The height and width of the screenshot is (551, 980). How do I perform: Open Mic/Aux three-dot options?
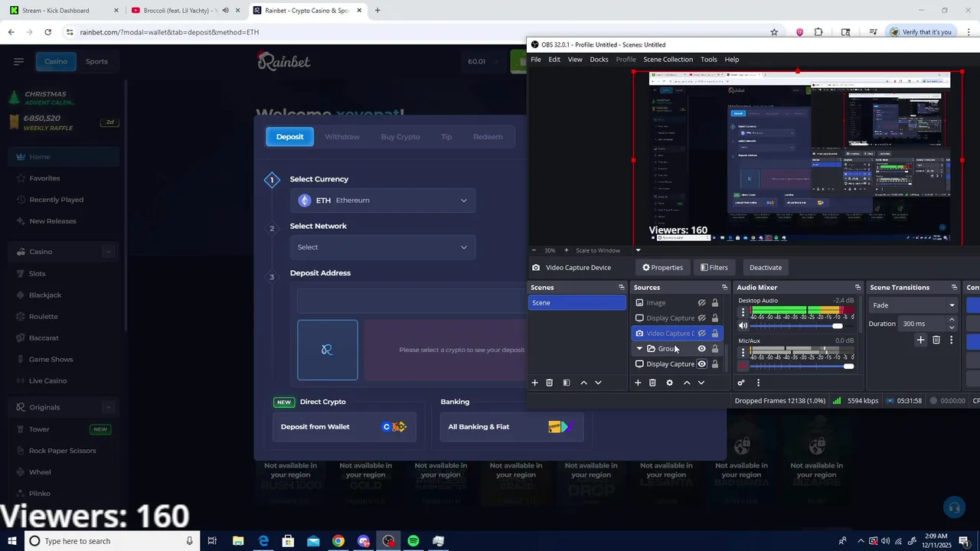(x=743, y=353)
